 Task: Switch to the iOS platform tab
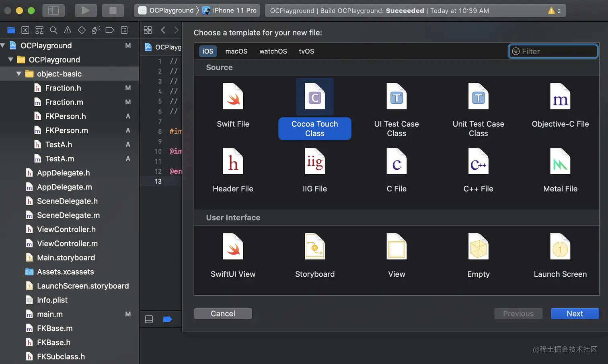208,51
